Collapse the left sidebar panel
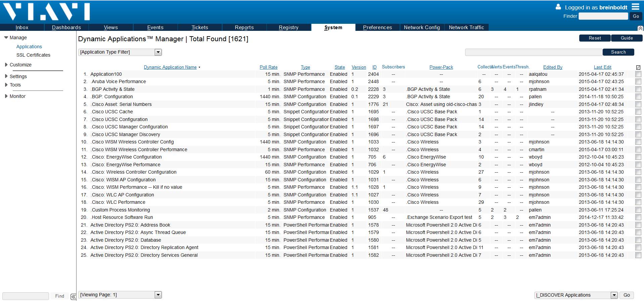Viewport: 644px width, 301px height. [73, 296]
